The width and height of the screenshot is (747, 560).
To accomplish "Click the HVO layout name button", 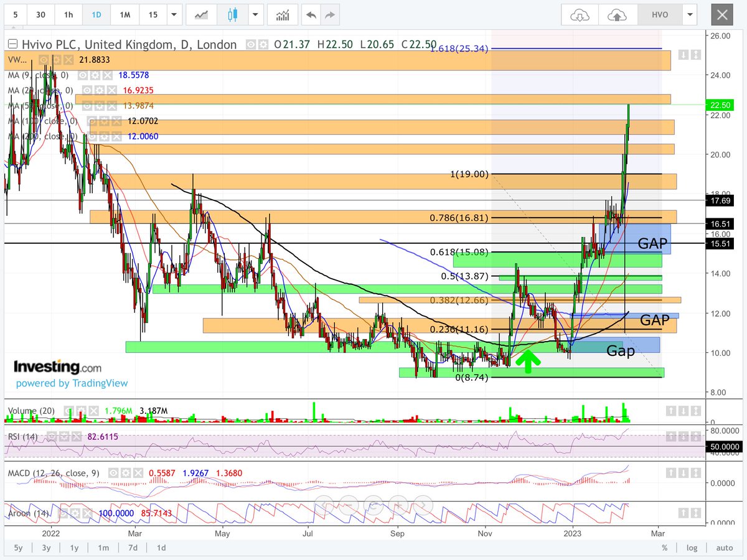I will tap(659, 15).
